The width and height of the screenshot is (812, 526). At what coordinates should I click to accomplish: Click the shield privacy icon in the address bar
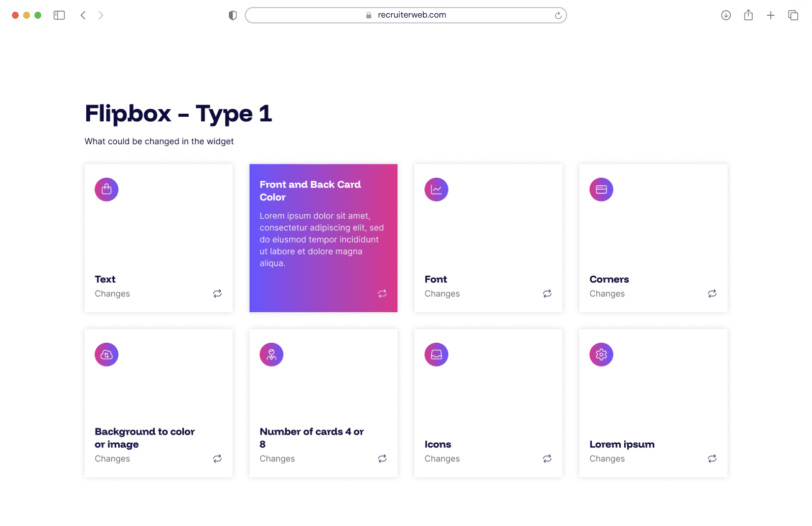(232, 15)
